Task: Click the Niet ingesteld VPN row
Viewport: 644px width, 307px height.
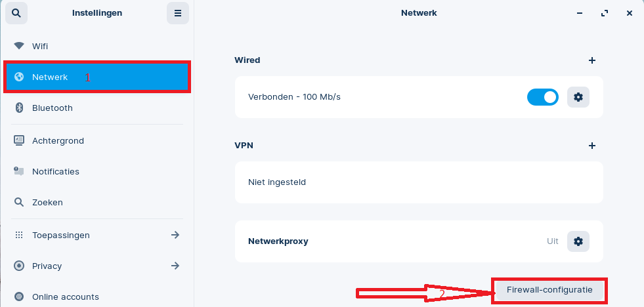Action: coord(419,182)
